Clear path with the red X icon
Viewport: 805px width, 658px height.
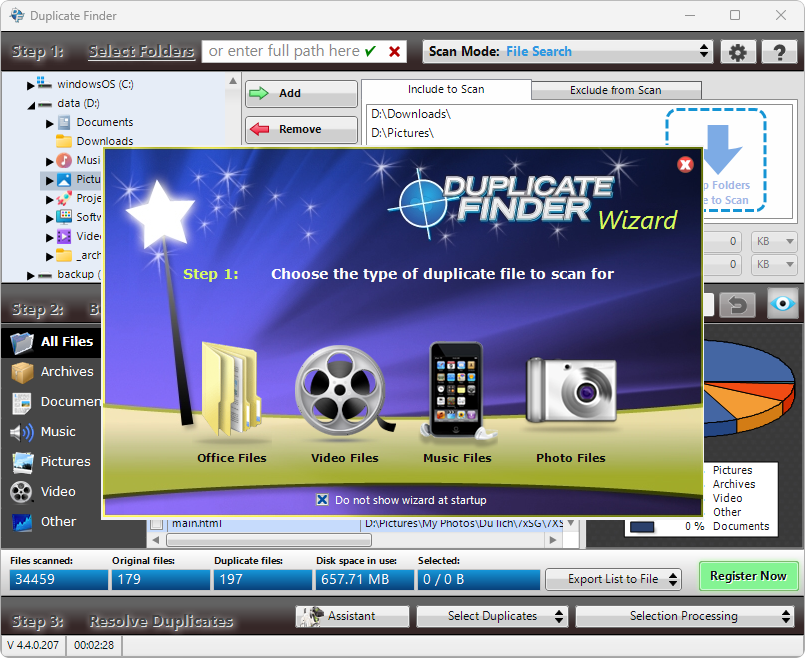coord(394,51)
